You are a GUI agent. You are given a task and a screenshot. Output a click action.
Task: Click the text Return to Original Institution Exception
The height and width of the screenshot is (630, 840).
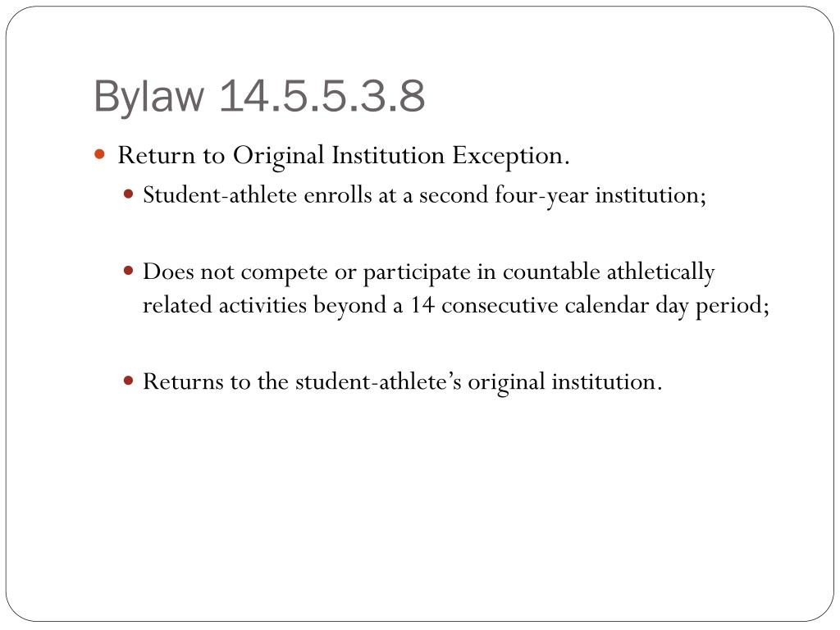pyautogui.click(x=344, y=156)
